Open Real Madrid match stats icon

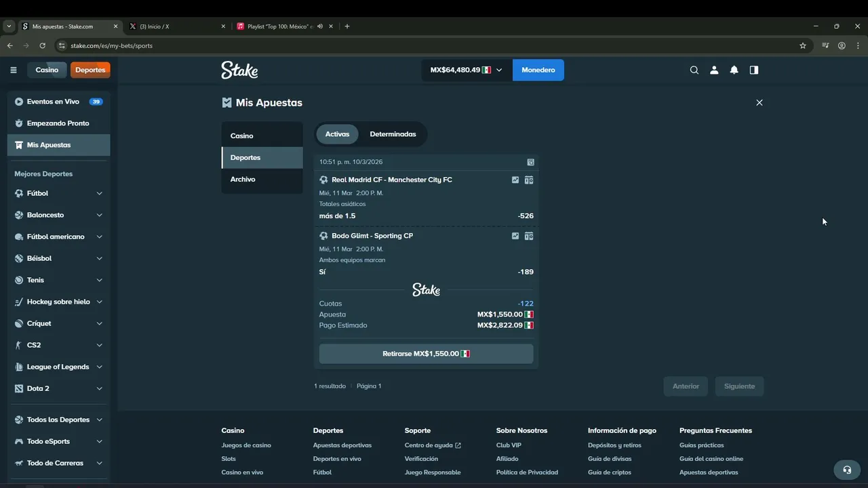coord(529,180)
